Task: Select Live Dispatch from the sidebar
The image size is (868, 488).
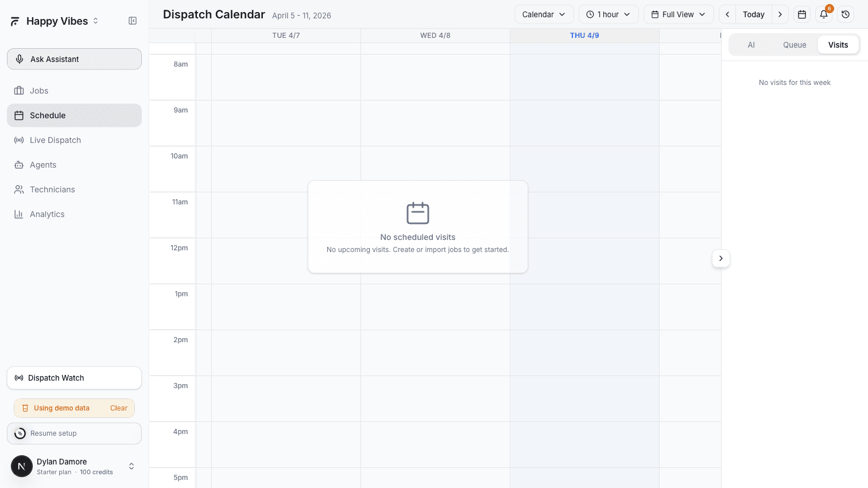Action: tap(55, 140)
